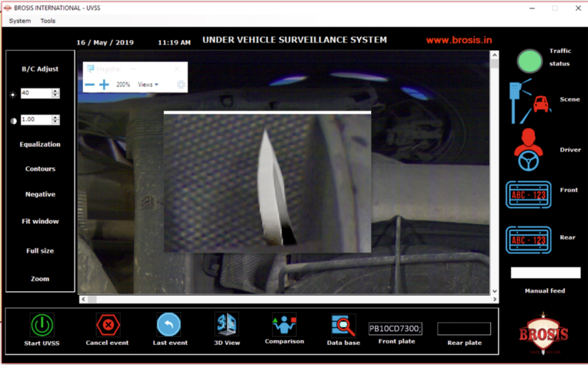Select the Driver icon
Screen dimensions: 588x365
pos(528,148)
